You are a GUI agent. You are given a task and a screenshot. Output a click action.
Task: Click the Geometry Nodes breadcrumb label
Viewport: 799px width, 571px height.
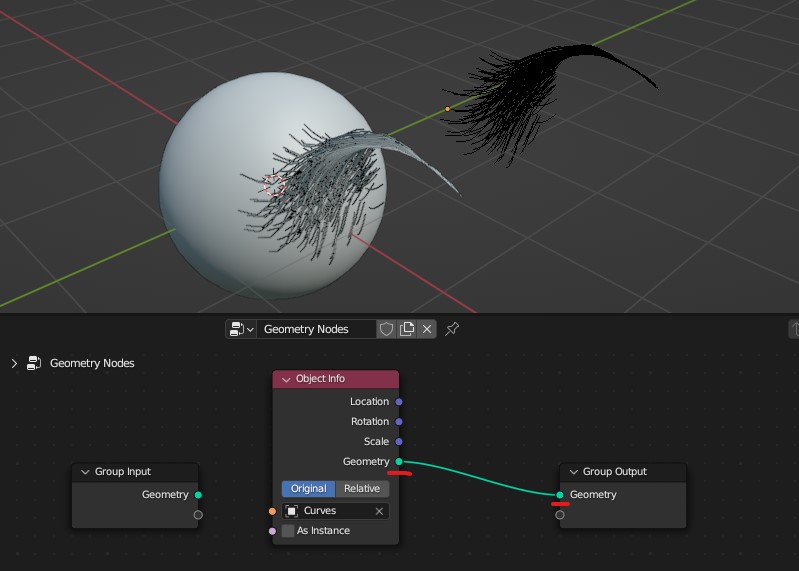pyautogui.click(x=92, y=363)
